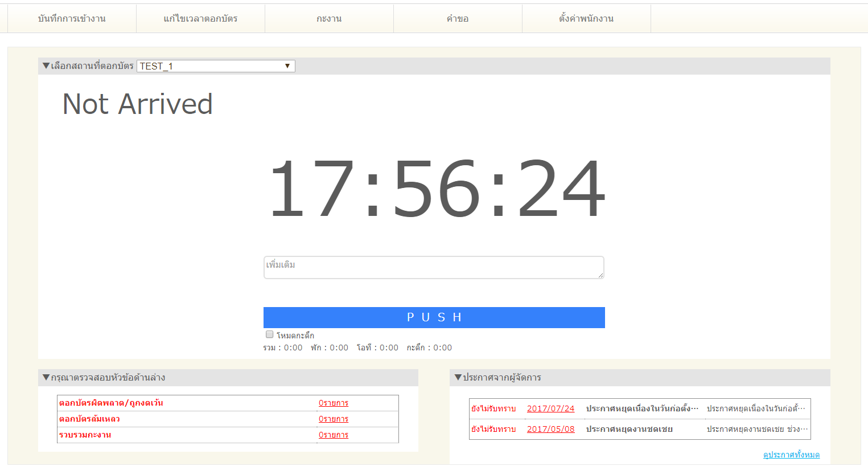The width and height of the screenshot is (868, 470).
Task: Collapse the เลือกสถานที่ตอกบัตร section triangle
Action: (46, 66)
